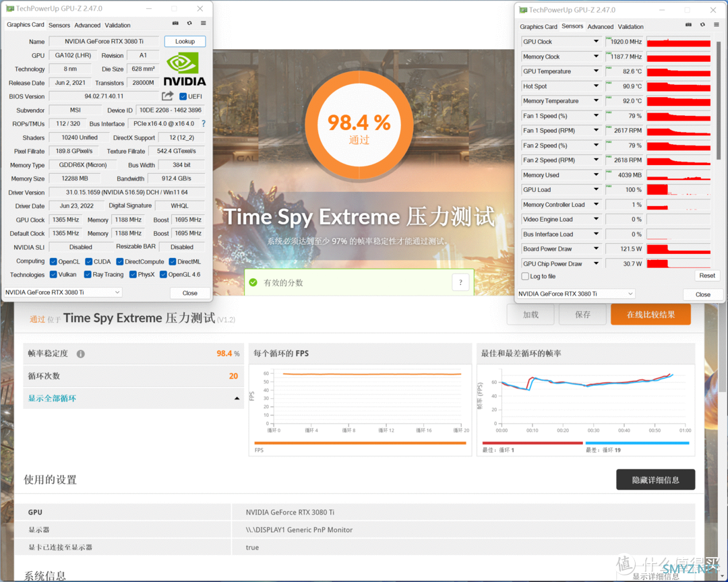This screenshot has width=728, height=582.
Task: Switch to Advanced tab in left GPU-Z window
Action: (87, 26)
